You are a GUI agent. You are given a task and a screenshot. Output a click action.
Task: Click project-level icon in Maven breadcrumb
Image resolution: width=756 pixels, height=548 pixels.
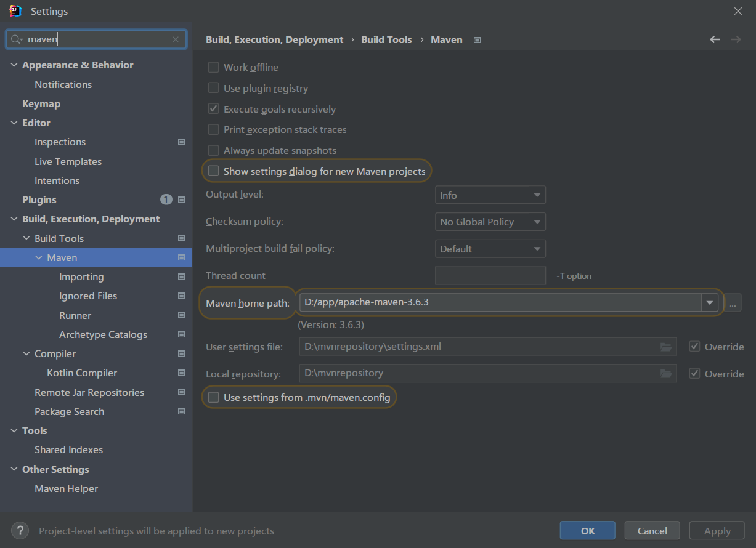coord(477,39)
